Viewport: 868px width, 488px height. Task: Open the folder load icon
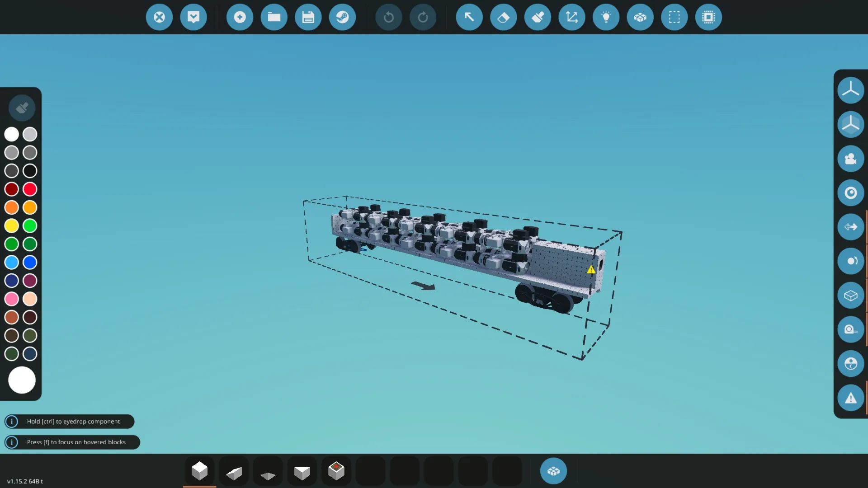click(x=274, y=17)
